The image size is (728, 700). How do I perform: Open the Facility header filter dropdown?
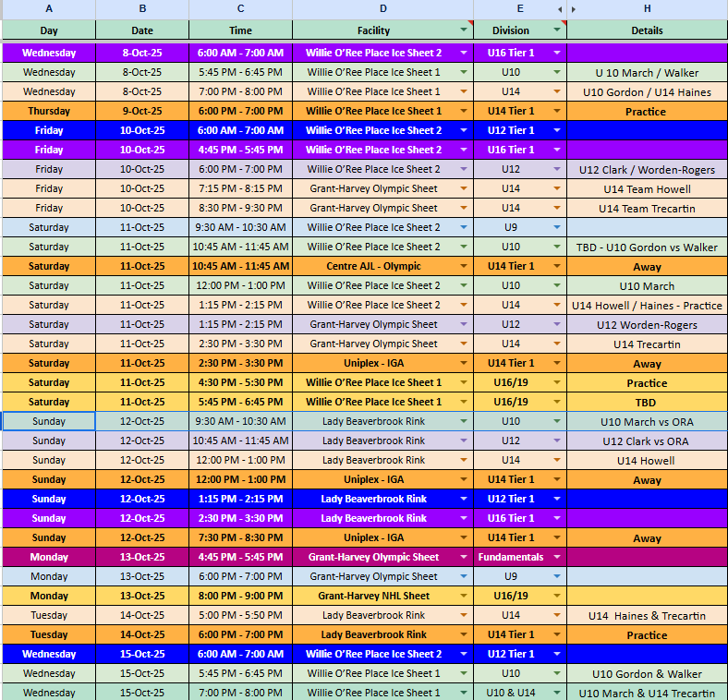coord(464,30)
